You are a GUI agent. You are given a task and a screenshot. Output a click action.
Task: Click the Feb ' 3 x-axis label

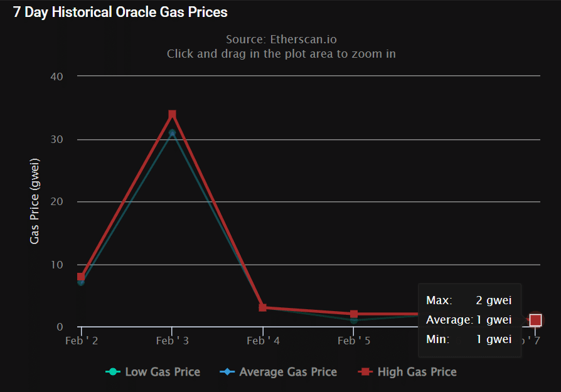tap(172, 341)
